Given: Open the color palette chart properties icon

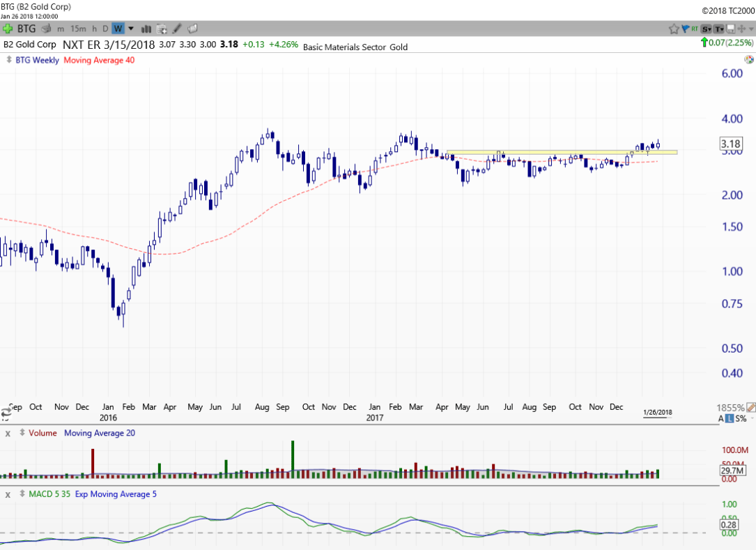Looking at the screenshot, I should tap(748, 60).
